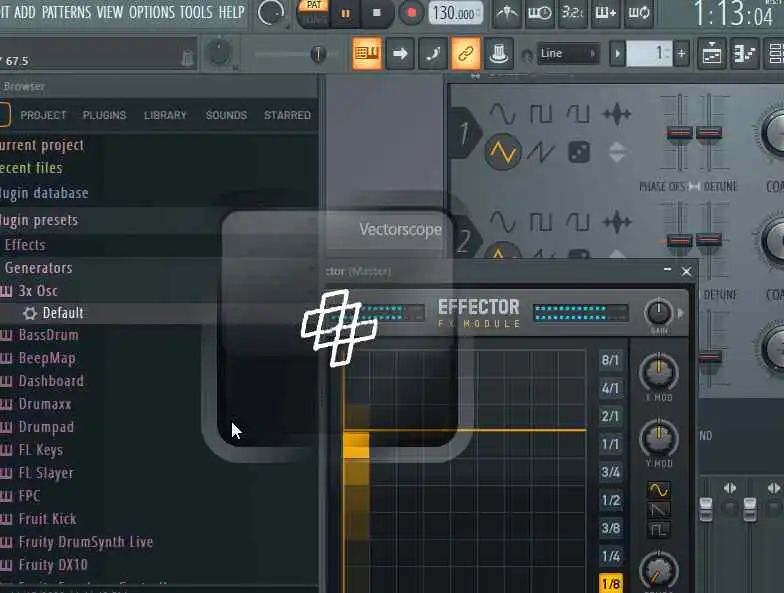Screen dimensions: 784x593
Task: Open the PATTERNS menu
Action: click(x=66, y=12)
